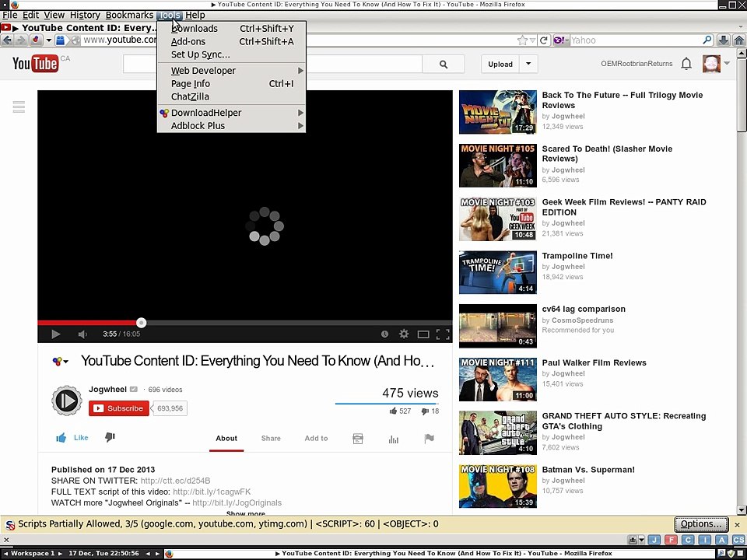
Task: Expand the DownloadHelper submenu
Action: click(x=232, y=113)
